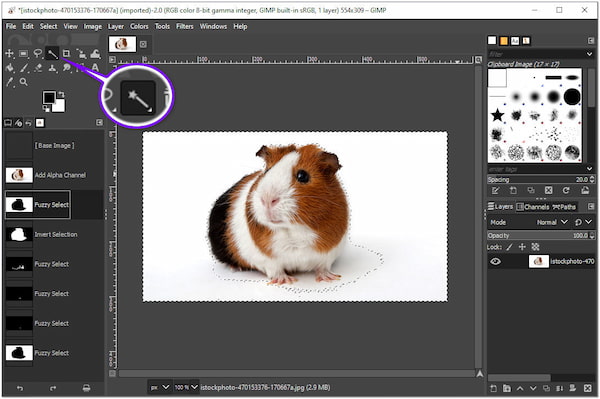Viewport: 600px width, 399px height.
Task: Select the Move tool
Action: pyautogui.click(x=9, y=54)
